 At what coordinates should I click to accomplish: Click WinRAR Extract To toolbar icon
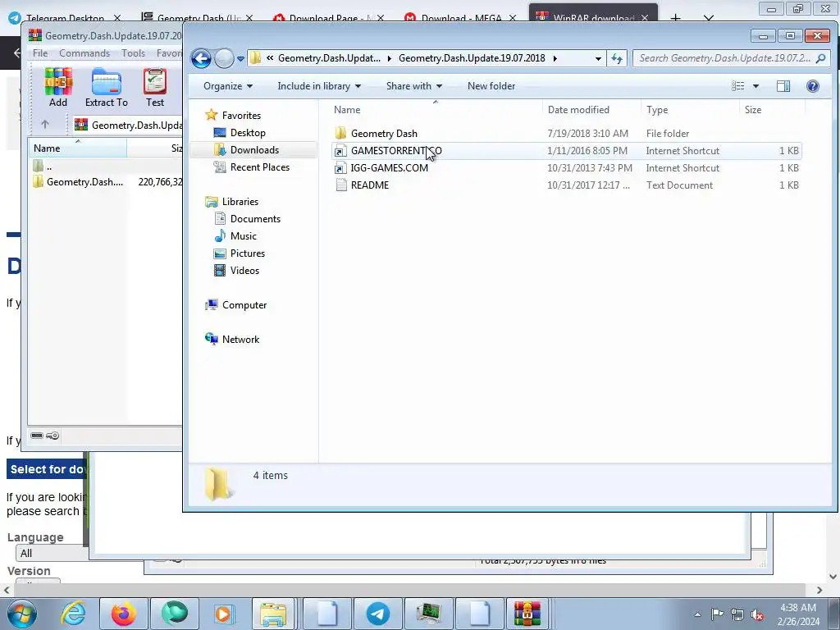107,88
